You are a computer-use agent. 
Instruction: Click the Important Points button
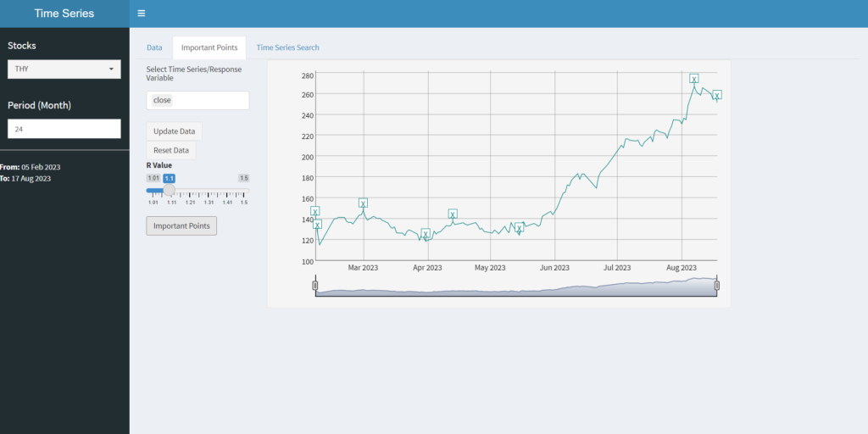[x=181, y=225]
